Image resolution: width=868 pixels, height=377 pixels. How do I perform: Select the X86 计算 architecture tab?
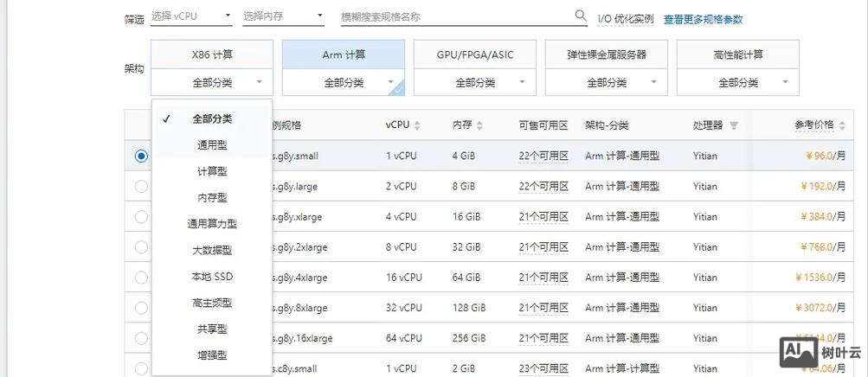point(212,54)
